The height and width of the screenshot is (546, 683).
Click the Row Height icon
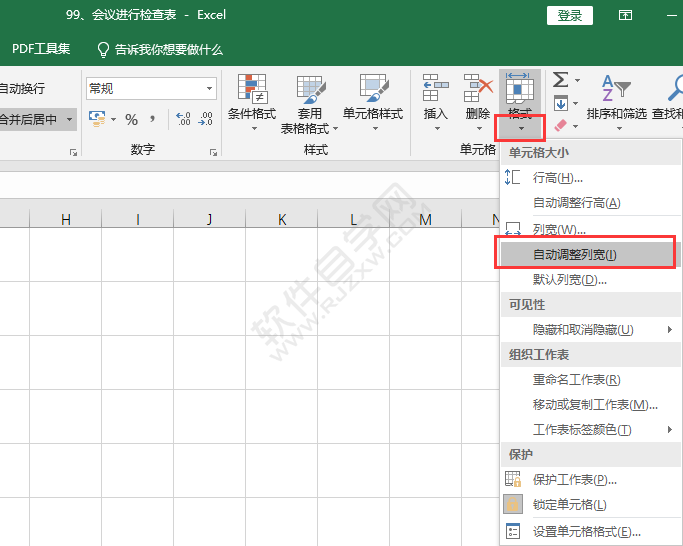point(512,177)
